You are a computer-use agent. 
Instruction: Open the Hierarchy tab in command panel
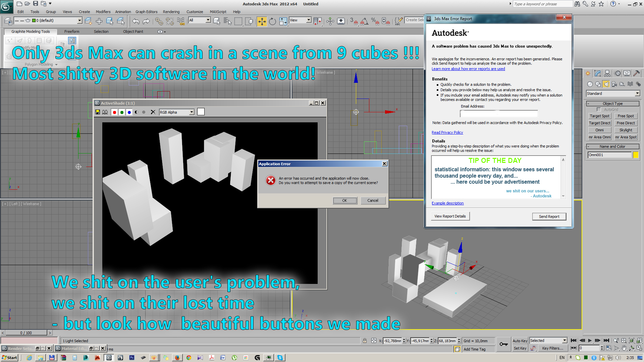pyautogui.click(x=607, y=73)
